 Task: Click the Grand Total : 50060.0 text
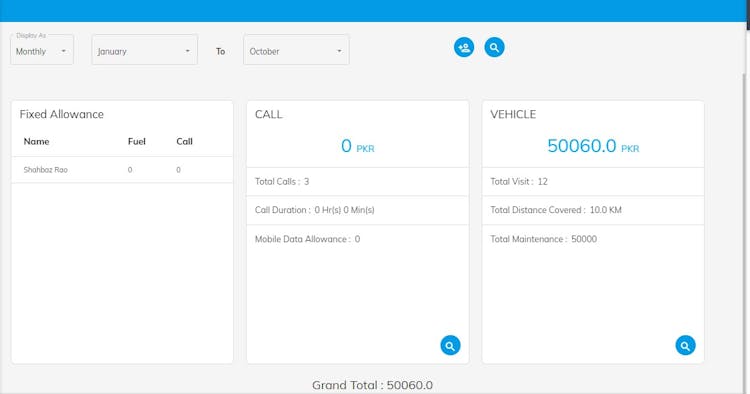point(372,385)
